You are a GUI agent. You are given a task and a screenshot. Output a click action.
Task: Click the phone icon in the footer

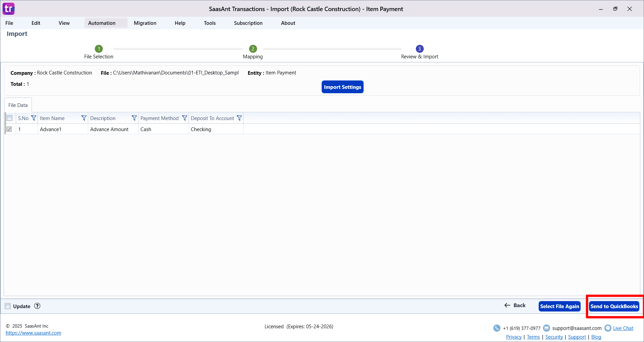coord(496,328)
